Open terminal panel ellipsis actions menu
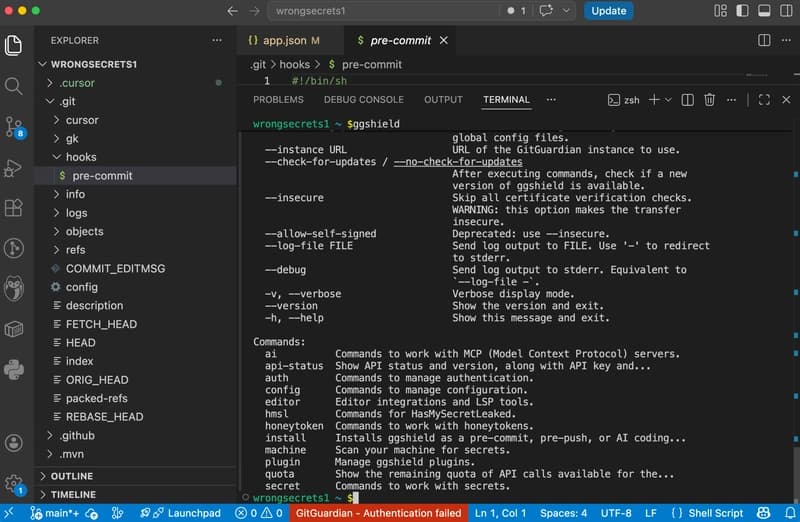Viewport: 800px width, 522px height. [731, 100]
